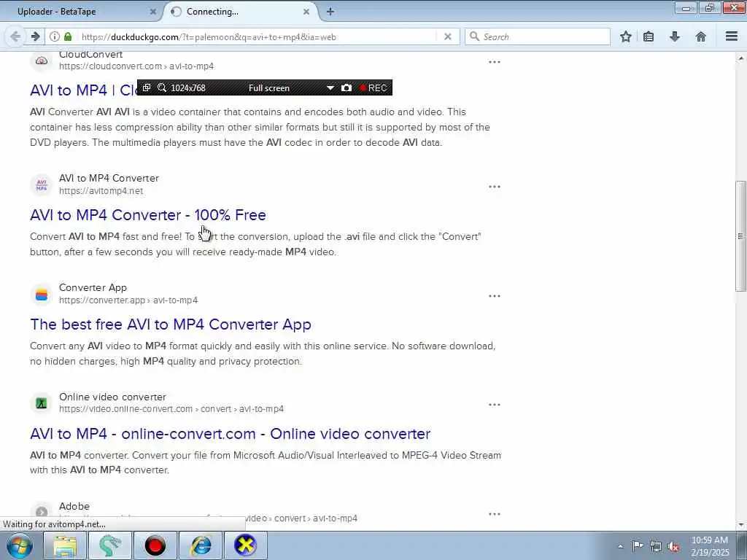Click the Online video converter site name
The width and height of the screenshot is (747, 560).
[112, 397]
